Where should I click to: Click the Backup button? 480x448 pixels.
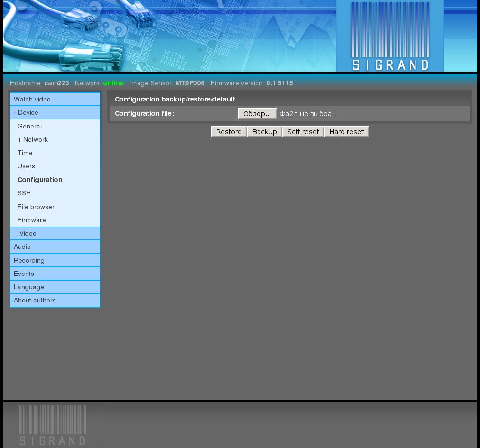265,132
